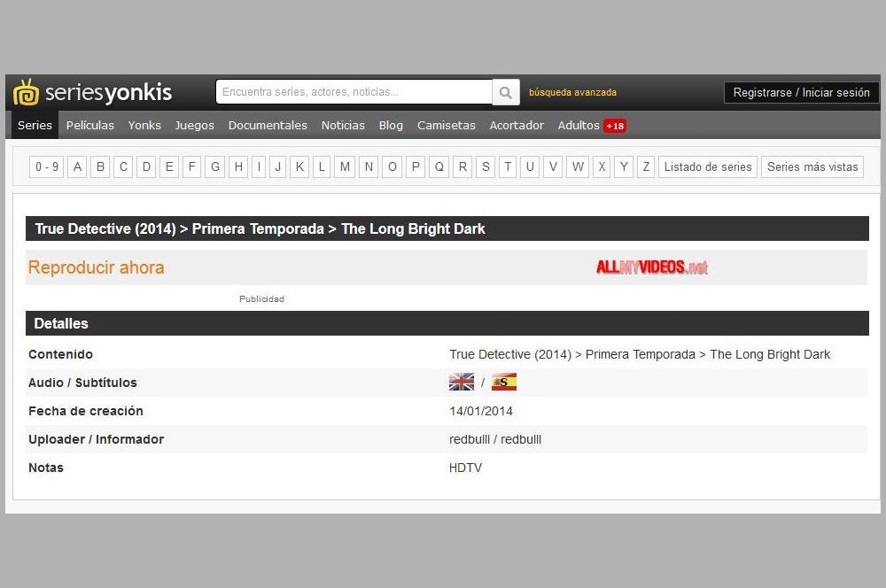Click the red +18 badge
The width and height of the screenshot is (886, 588).
615,126
